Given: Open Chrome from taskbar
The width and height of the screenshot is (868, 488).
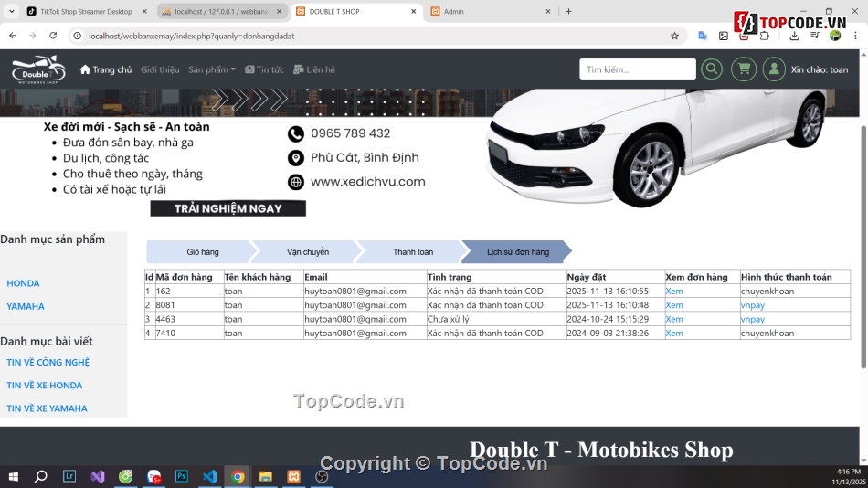Looking at the screenshot, I should (238, 476).
